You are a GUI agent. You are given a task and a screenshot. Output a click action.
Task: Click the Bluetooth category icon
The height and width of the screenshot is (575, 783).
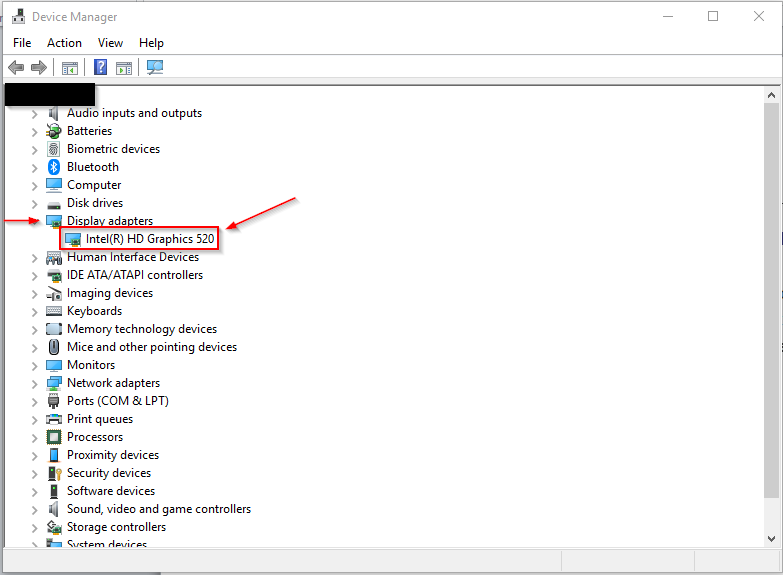point(54,167)
